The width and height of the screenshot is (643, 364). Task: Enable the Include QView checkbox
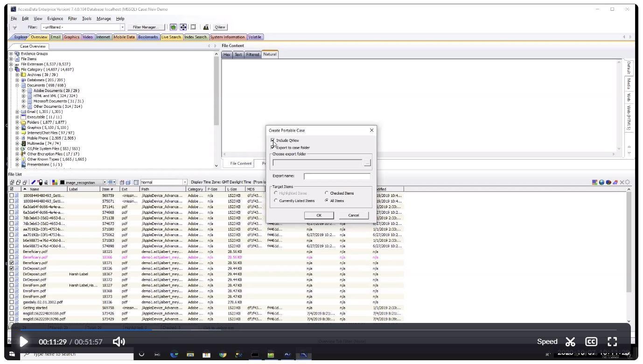273,140
